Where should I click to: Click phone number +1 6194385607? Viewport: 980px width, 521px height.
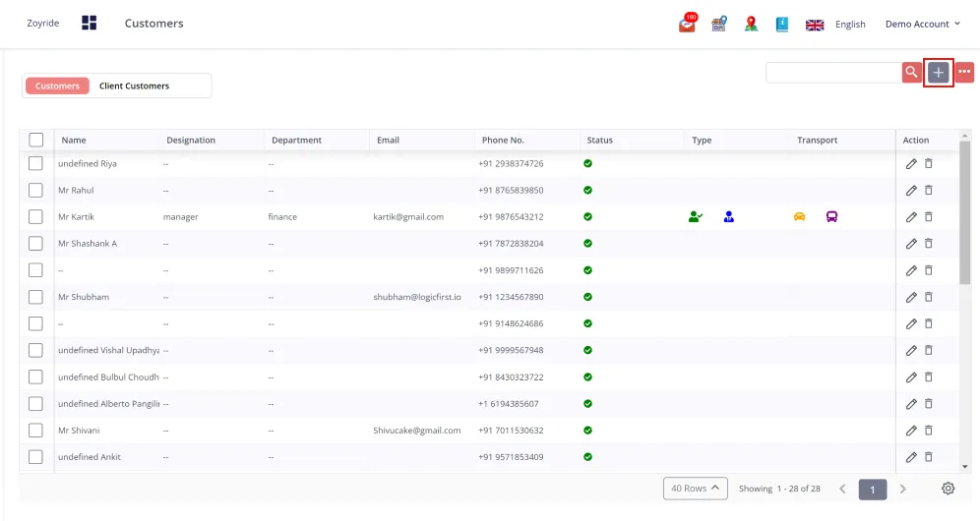[508, 404]
